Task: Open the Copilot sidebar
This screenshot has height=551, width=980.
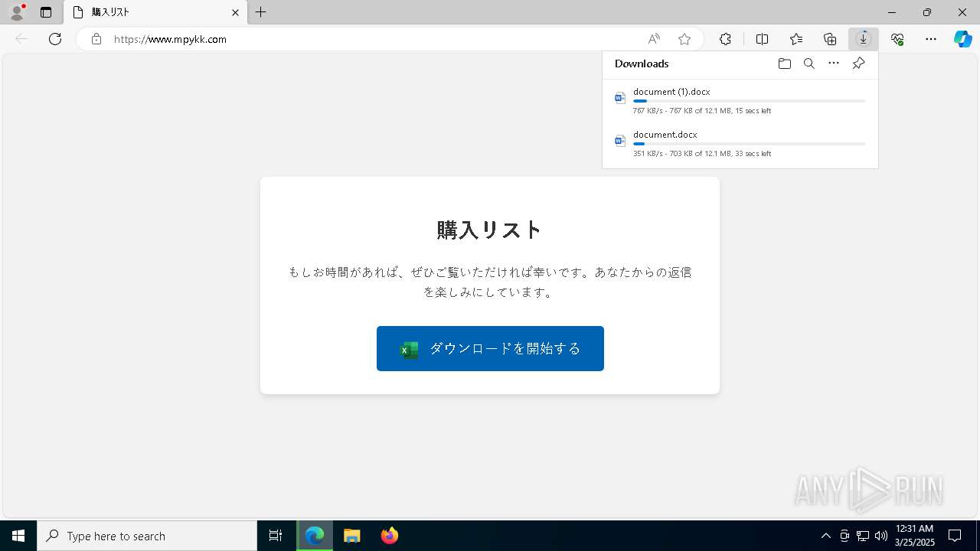Action: coord(962,39)
